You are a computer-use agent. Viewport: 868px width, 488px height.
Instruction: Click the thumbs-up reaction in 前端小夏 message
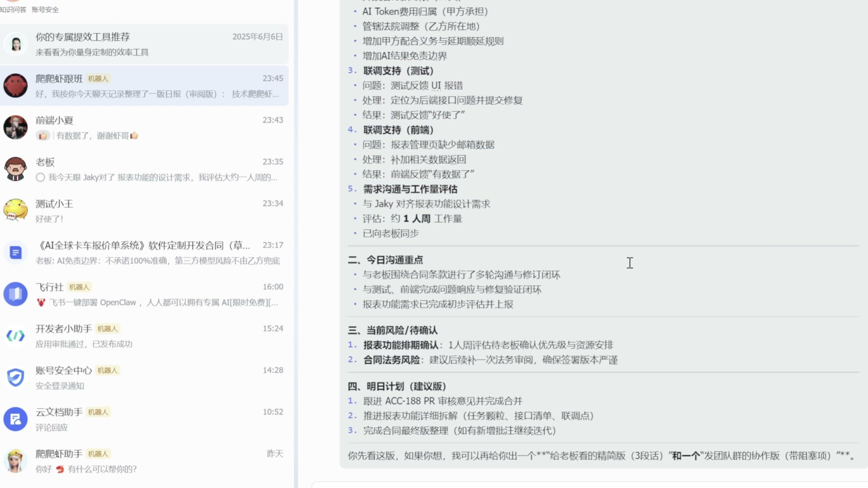pyautogui.click(x=43, y=136)
